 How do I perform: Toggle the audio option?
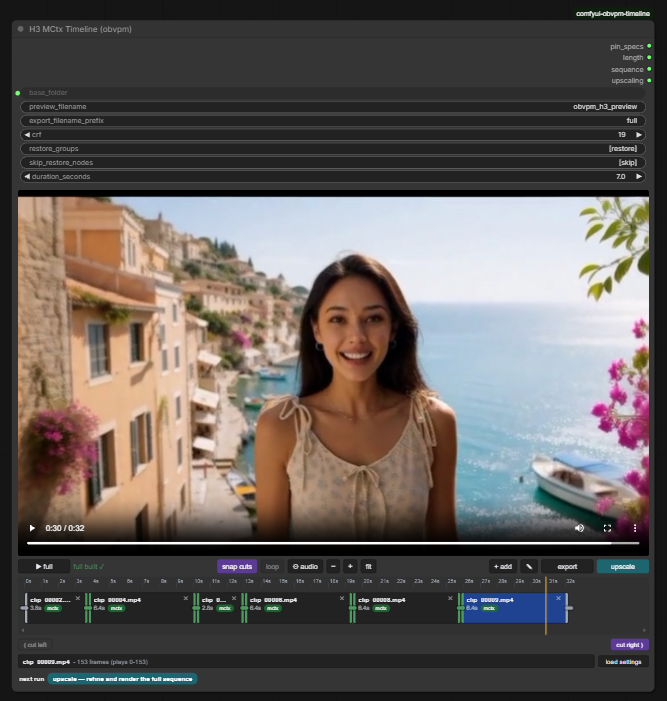(305, 566)
